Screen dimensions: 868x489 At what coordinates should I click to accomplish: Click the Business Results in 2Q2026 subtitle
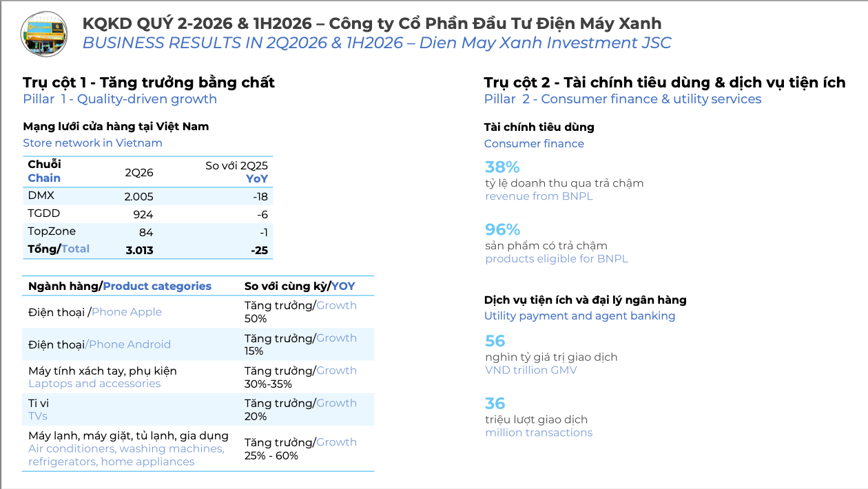click(x=377, y=43)
